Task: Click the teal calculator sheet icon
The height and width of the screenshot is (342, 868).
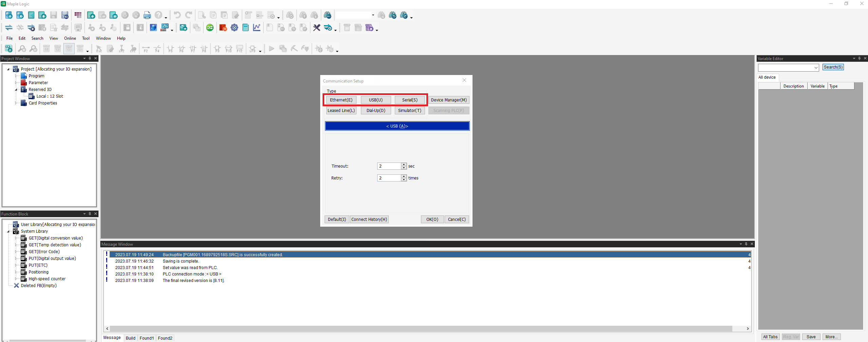Action: click(x=246, y=28)
